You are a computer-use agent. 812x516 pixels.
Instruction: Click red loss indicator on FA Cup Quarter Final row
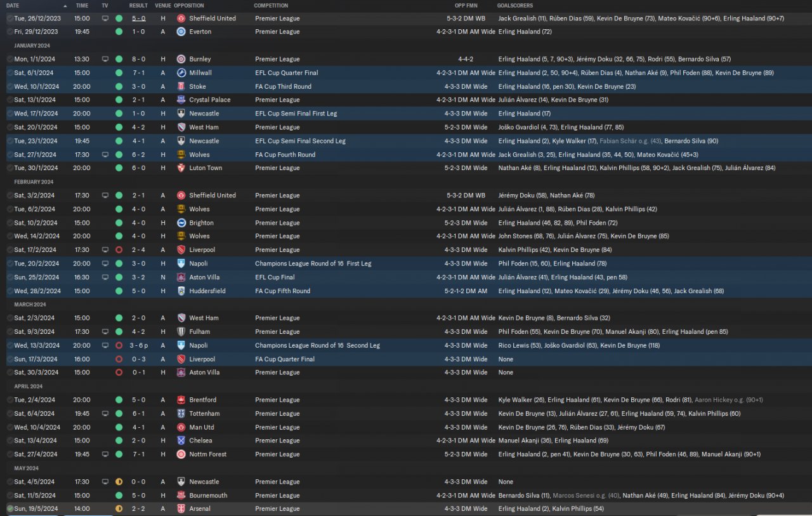[x=119, y=359]
